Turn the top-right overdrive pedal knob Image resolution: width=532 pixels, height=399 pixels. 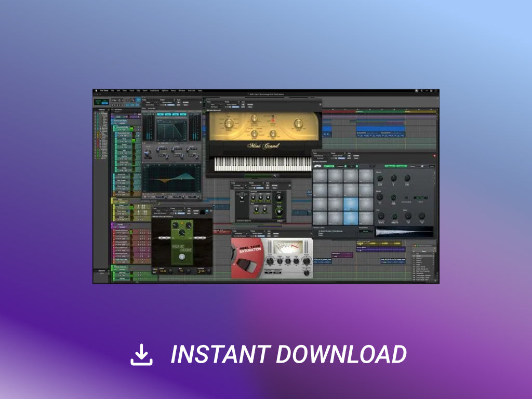(x=188, y=225)
